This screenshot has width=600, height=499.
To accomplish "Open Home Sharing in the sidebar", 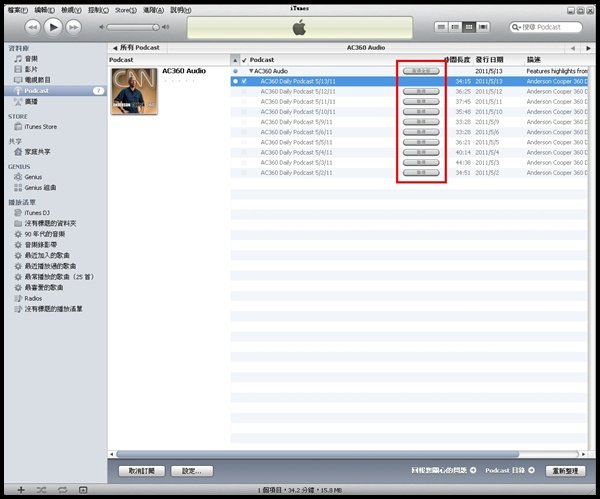I will (x=37, y=152).
